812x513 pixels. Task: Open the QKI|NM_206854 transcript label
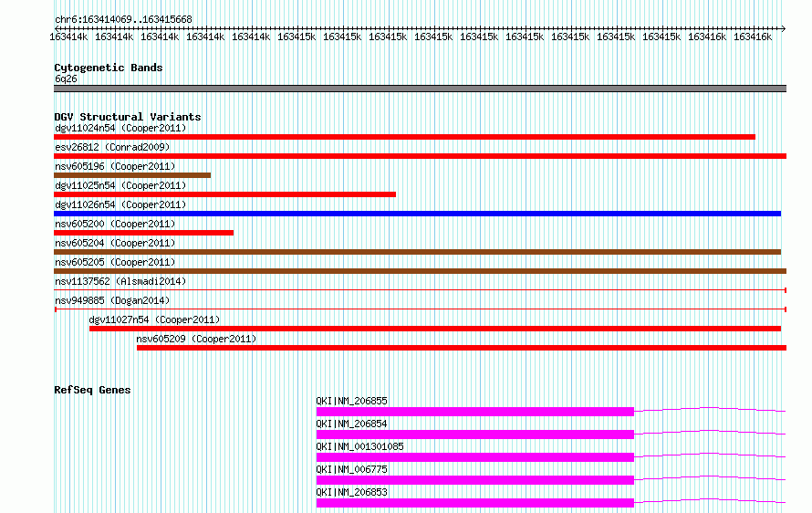point(351,424)
